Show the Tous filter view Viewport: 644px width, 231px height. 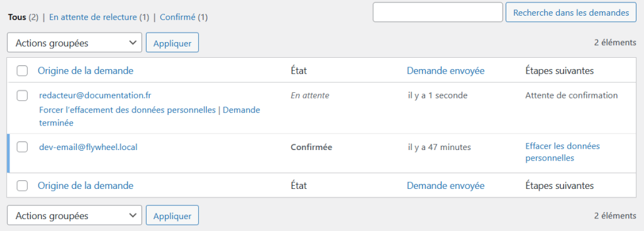point(17,17)
